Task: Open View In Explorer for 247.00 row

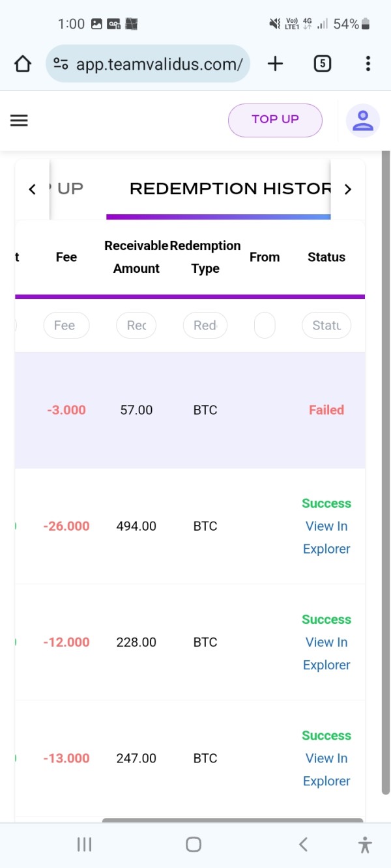Action: 326,770
